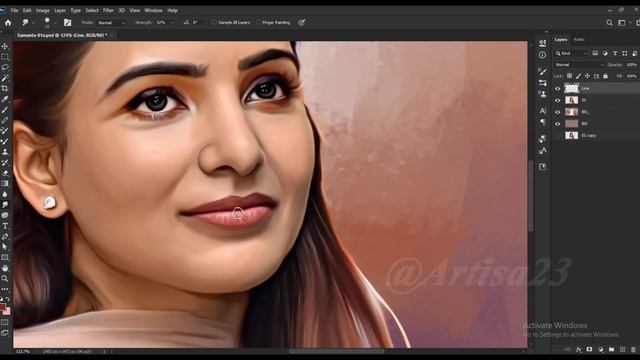Open the Properties info panel icon
Screen dimensions: 640x360
(542, 55)
